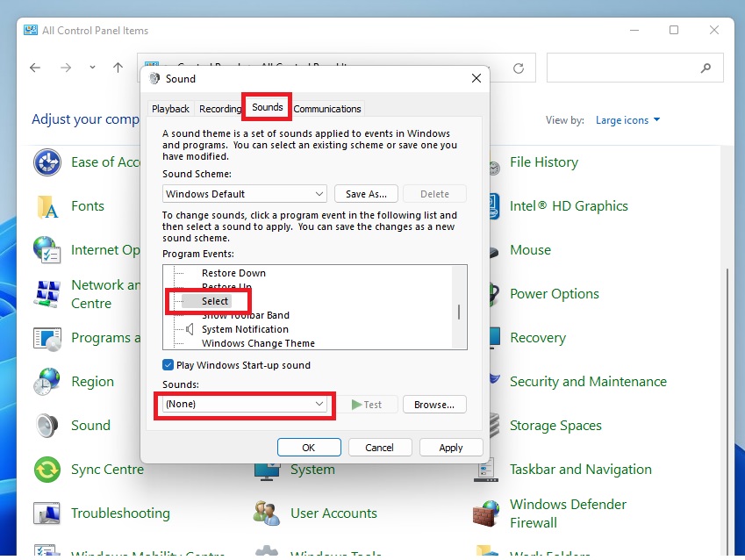Viewport: 745px width, 560px height.
Task: Open the User Accounts icon
Action: pos(266,513)
